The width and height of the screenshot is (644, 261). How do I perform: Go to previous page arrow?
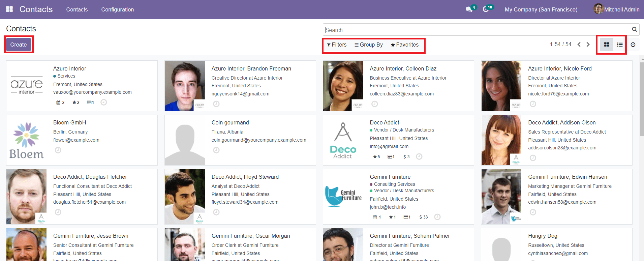point(579,45)
